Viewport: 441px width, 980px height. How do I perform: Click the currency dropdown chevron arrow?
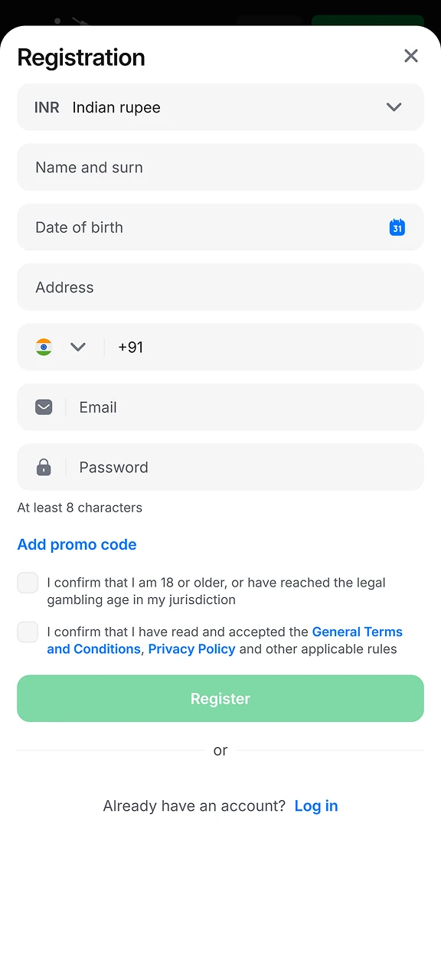tap(394, 107)
